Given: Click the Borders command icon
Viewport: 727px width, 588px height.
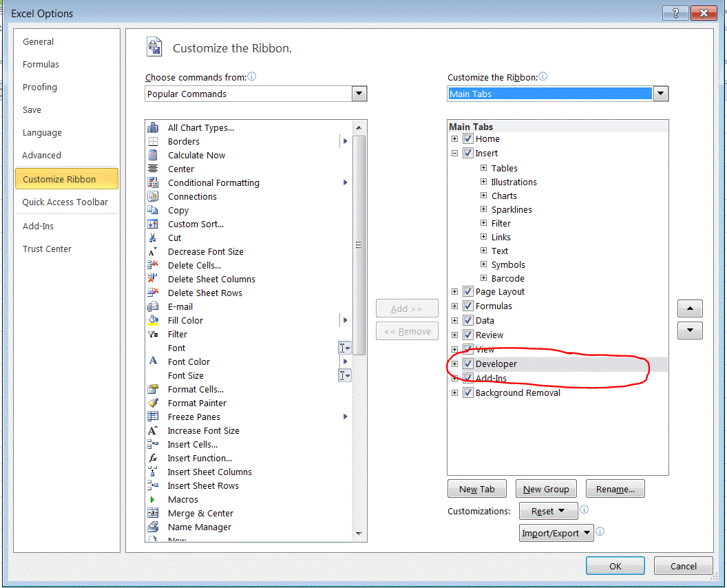Looking at the screenshot, I should coord(153,141).
